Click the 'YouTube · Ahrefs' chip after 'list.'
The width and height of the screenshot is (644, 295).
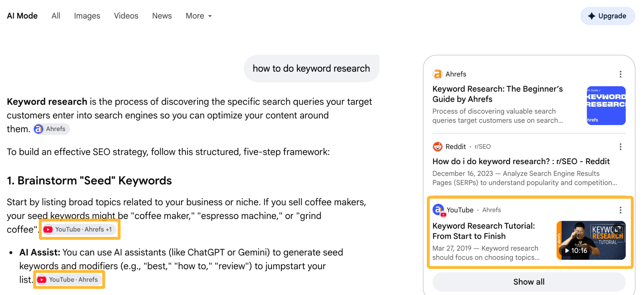69,280
